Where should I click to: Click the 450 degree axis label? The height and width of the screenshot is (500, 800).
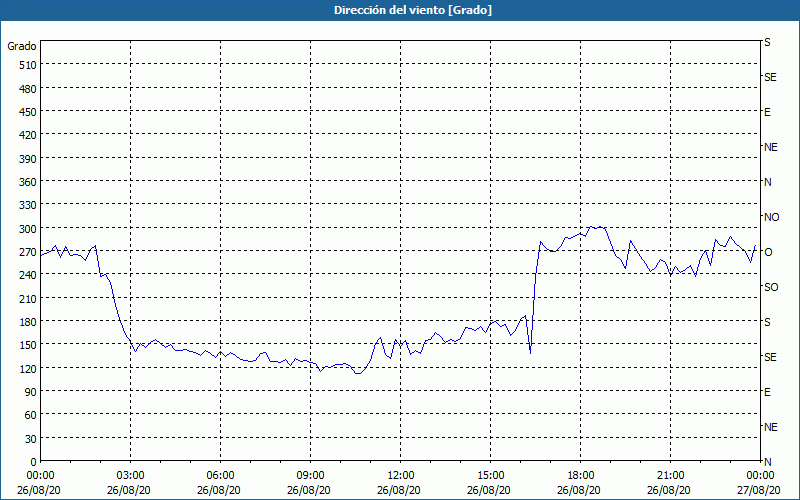28,112
